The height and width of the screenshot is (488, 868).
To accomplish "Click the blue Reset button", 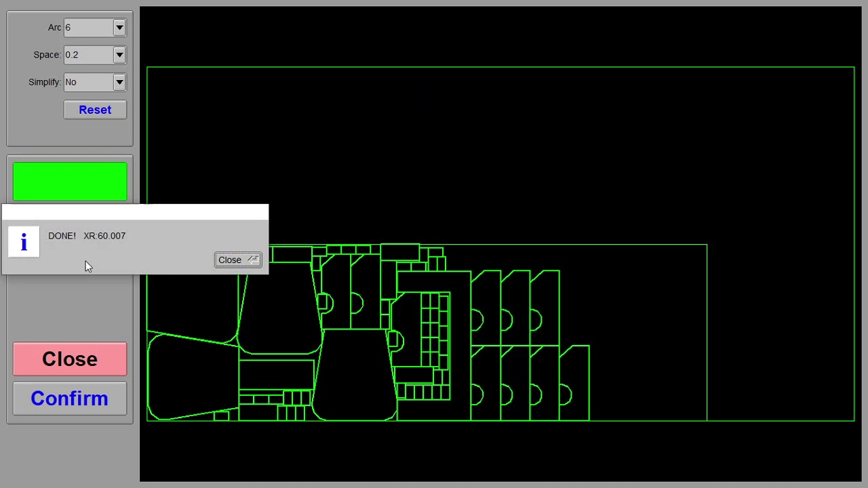I will point(95,110).
